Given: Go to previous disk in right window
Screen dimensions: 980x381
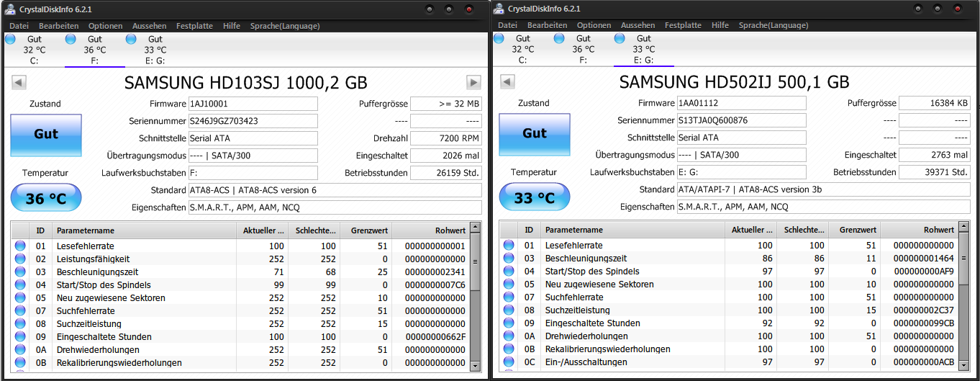Looking at the screenshot, I should (507, 81).
